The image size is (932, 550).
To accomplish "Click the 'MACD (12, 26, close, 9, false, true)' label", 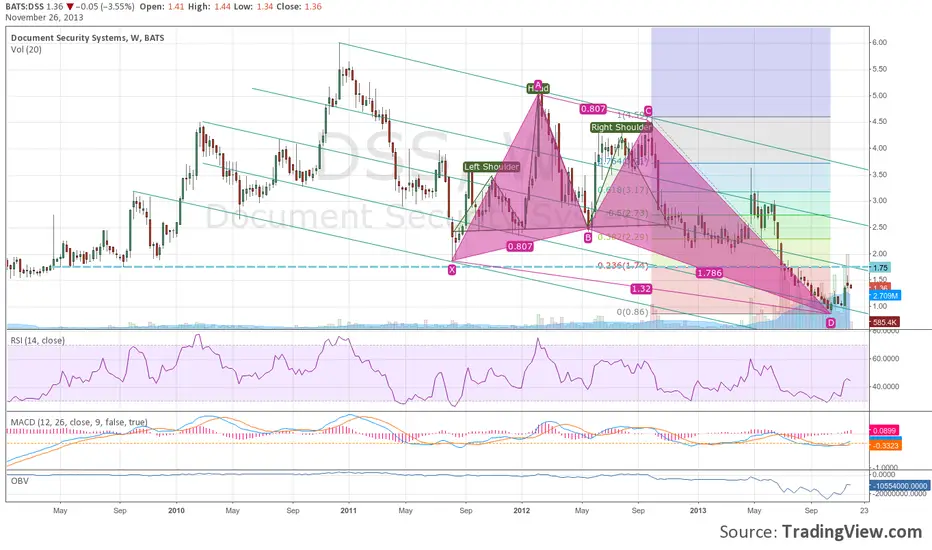I will click(79, 422).
